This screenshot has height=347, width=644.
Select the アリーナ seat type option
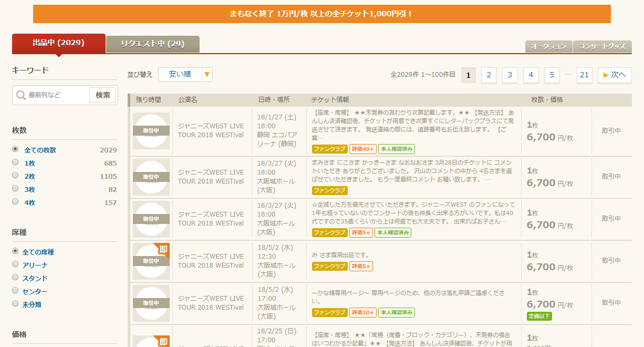[15, 264]
